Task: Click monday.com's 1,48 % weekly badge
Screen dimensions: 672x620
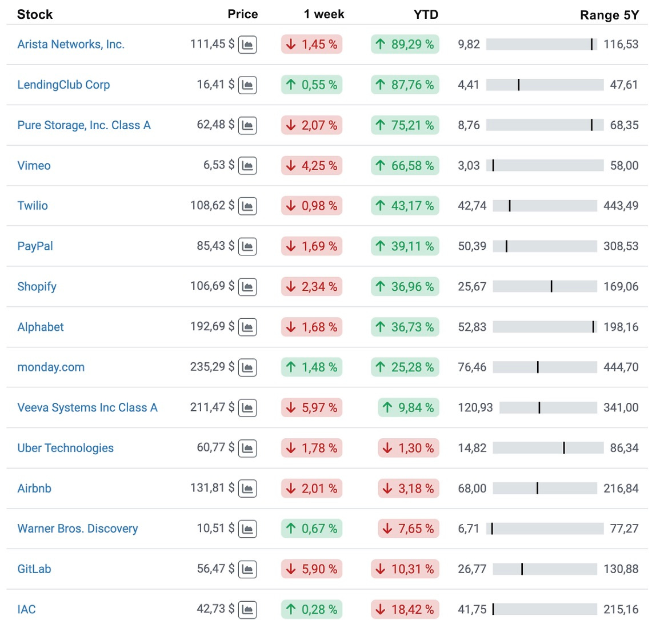Action: tap(311, 367)
